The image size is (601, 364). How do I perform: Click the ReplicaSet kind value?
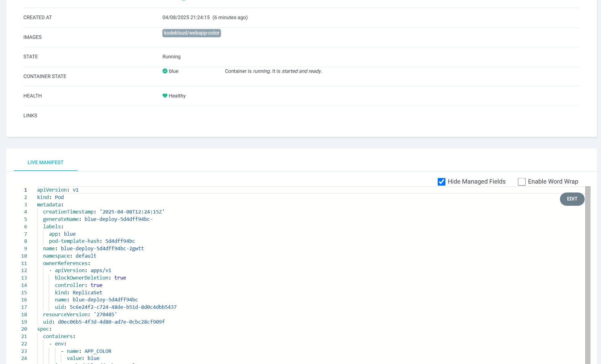(87, 292)
